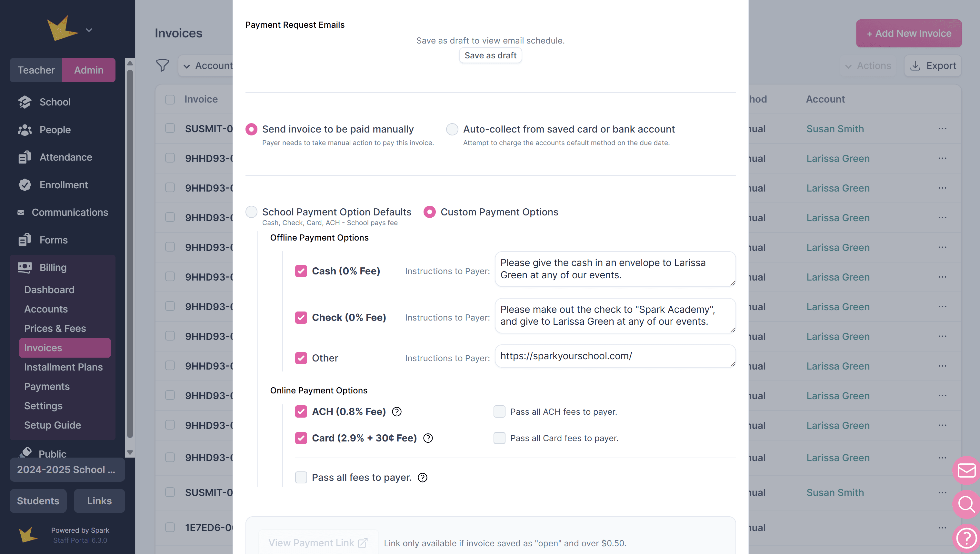
Task: Click the pink search magnifier icon
Action: (966, 504)
